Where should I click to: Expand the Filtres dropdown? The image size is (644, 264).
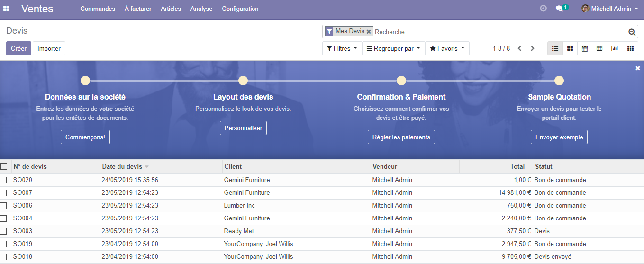[x=342, y=48]
